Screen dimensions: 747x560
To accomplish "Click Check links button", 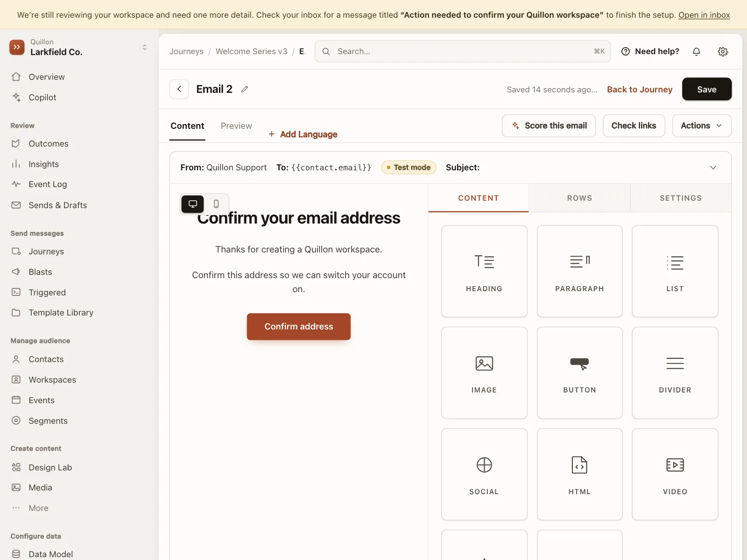I will point(634,126).
